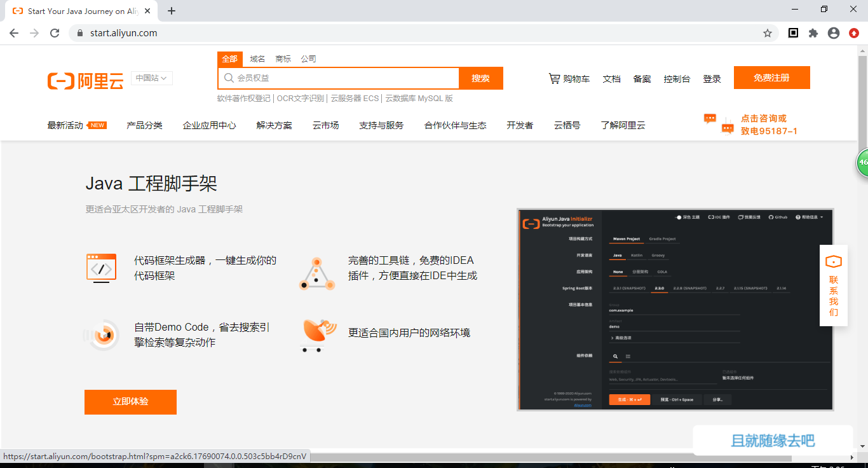
Task: Click the 立即体验 button
Action: point(130,402)
